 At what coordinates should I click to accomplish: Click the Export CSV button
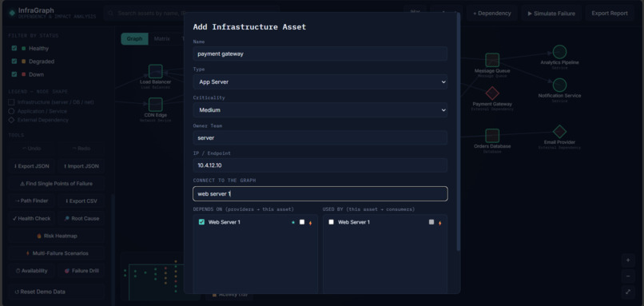81,201
